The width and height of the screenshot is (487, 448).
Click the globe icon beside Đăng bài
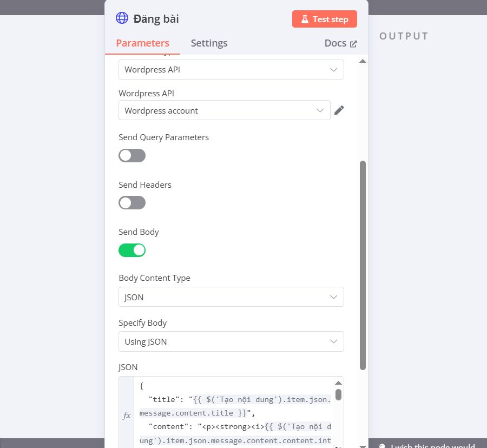[122, 18]
